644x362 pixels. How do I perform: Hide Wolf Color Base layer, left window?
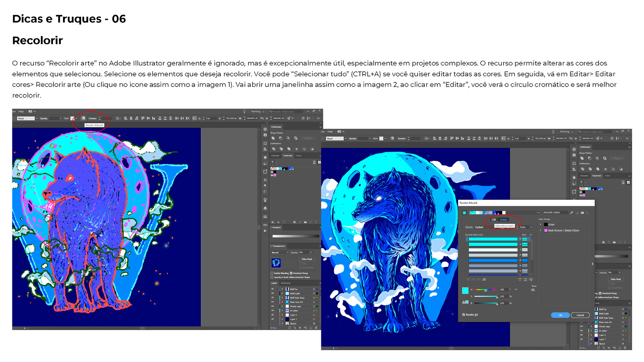pyautogui.click(x=272, y=298)
